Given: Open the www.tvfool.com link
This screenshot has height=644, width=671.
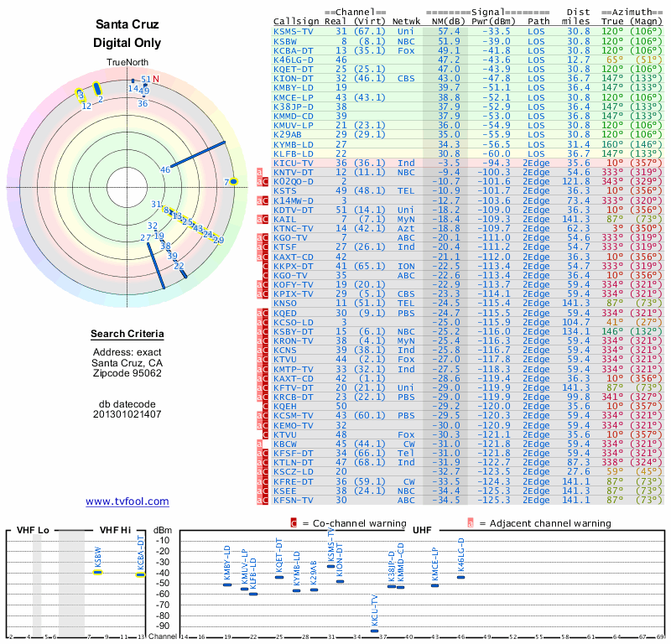Looking at the screenshot, I should click(x=127, y=501).
